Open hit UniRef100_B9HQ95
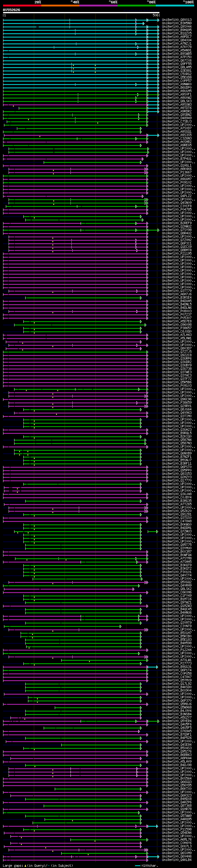The width and height of the screenshot is (197, 868). 177,30
